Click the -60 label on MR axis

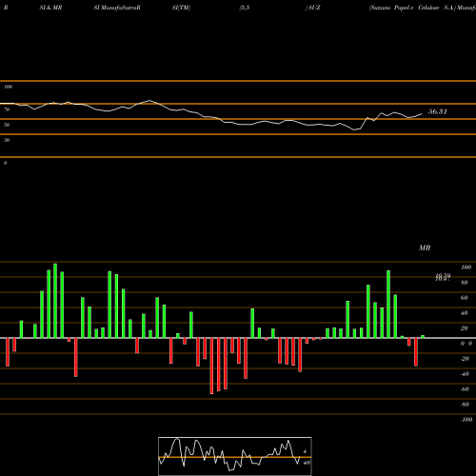click(465, 389)
